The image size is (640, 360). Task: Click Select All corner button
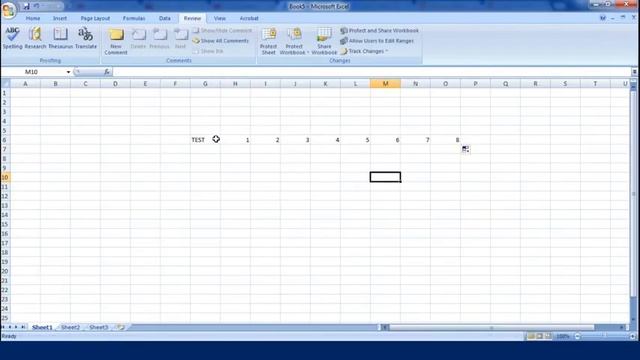tap(5, 84)
